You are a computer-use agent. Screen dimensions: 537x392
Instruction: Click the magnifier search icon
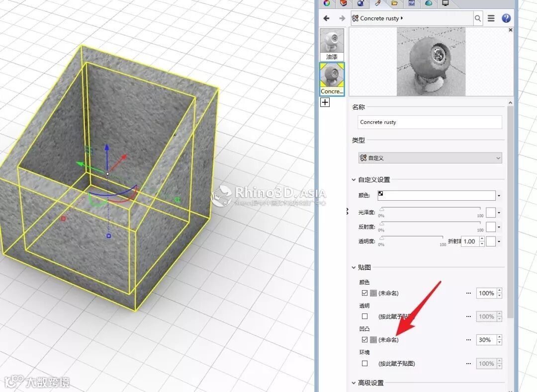478,18
